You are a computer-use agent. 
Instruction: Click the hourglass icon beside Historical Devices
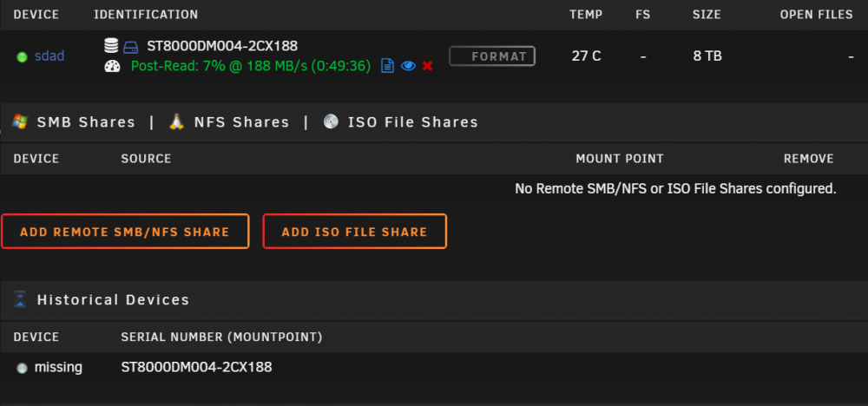(x=21, y=300)
